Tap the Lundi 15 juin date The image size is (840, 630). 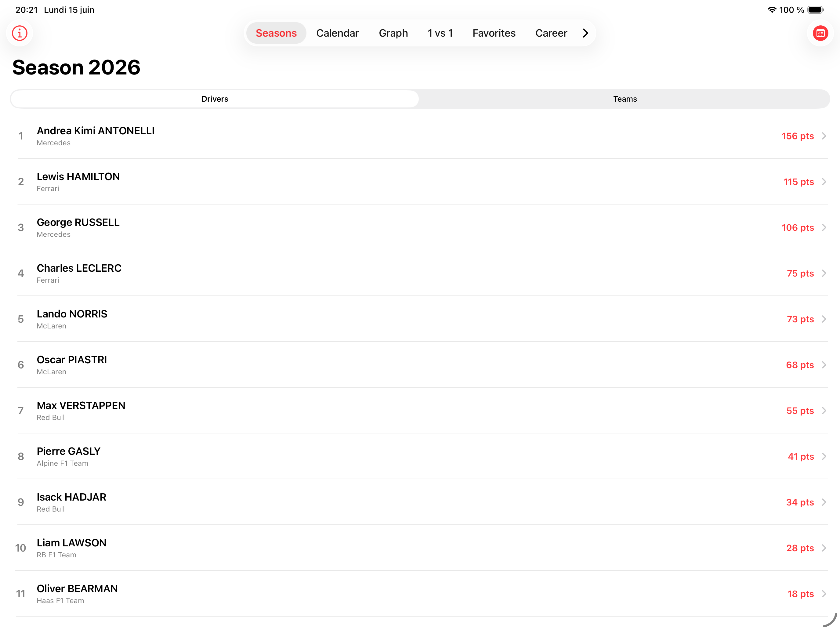(69, 10)
